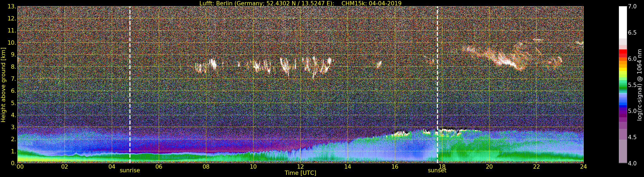Click the 10 UTC time axis tick label

click(253, 166)
